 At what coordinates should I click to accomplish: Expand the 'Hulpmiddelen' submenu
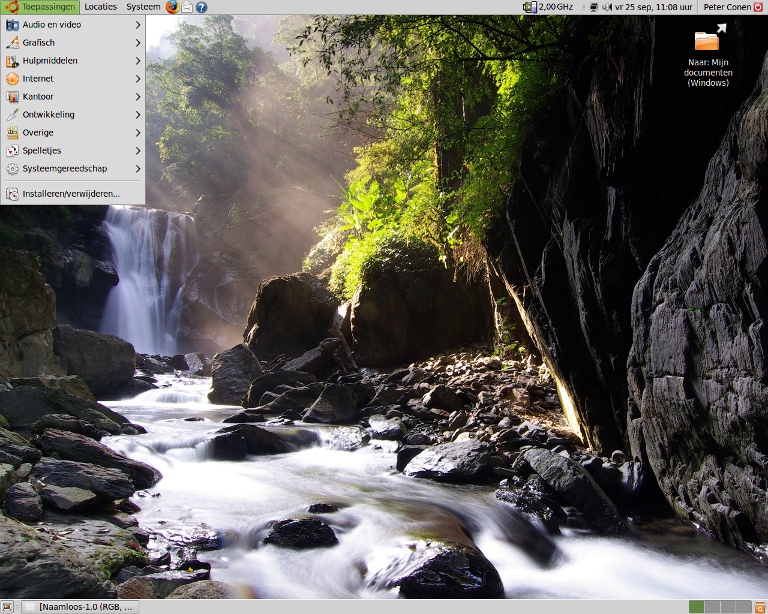point(73,61)
